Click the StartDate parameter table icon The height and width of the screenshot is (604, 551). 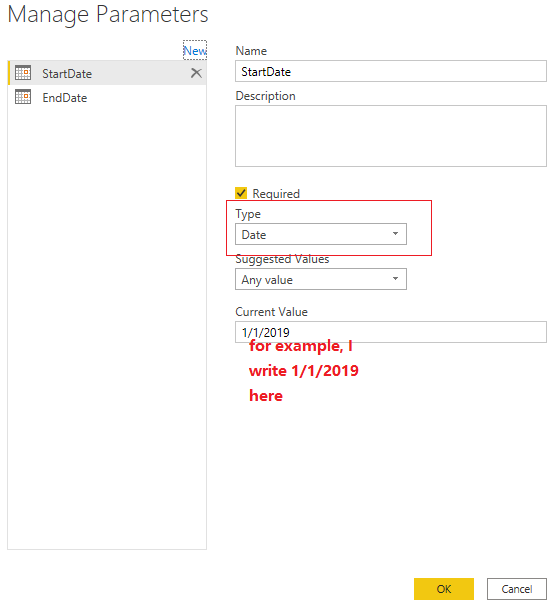23,73
